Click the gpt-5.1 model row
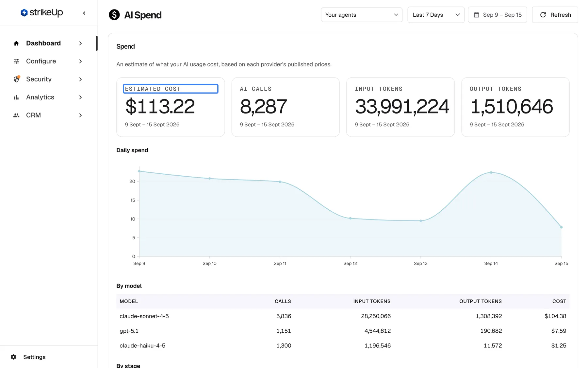The image size is (588, 368). pyautogui.click(x=343, y=331)
